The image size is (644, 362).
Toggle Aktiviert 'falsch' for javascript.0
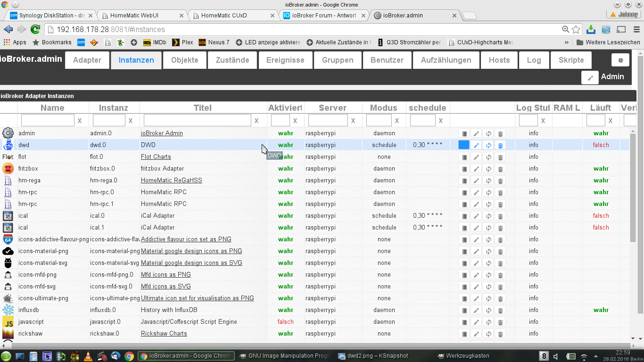click(x=286, y=322)
